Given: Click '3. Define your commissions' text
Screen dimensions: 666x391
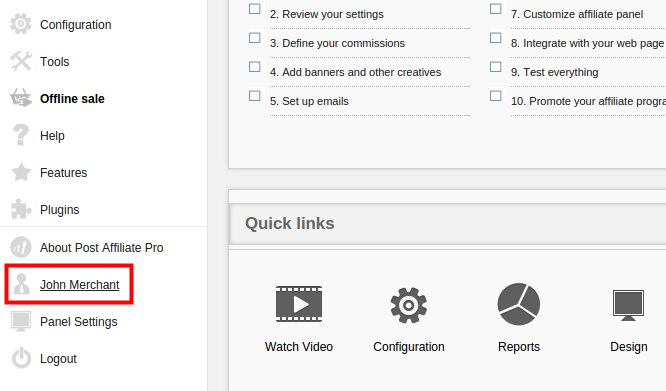Looking at the screenshot, I should 337,43.
